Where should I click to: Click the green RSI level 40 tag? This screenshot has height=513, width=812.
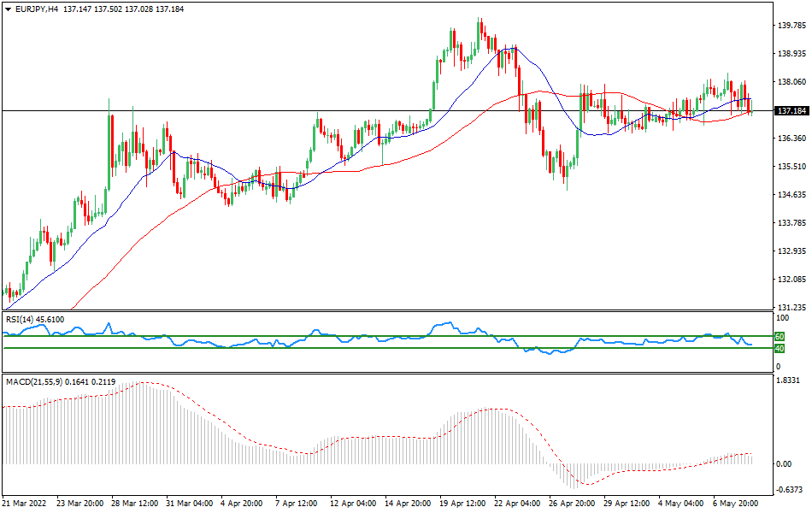(779, 349)
